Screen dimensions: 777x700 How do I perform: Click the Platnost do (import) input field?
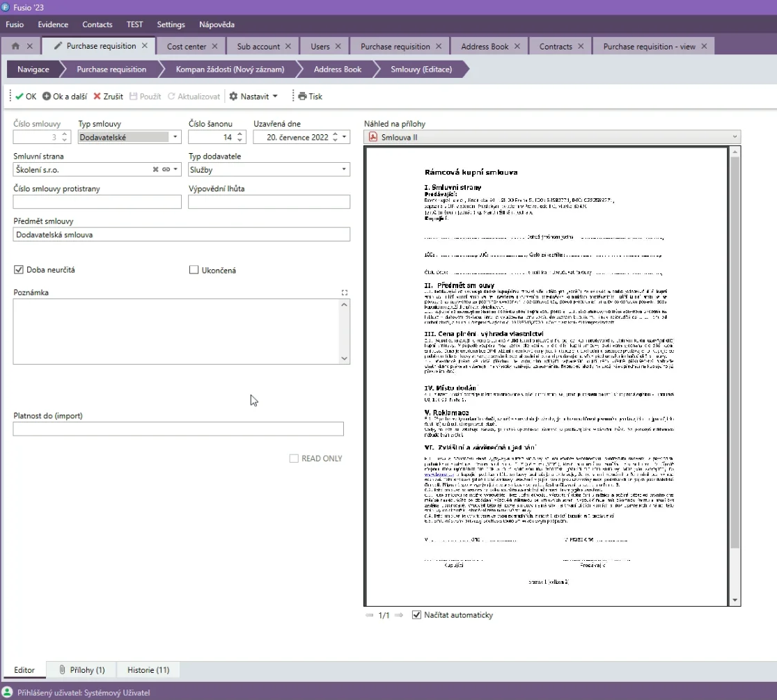tap(178, 429)
